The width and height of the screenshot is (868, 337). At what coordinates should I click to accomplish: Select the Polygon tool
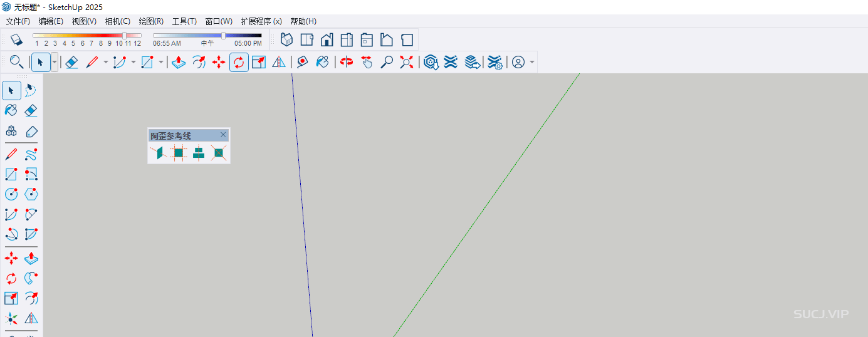(31, 194)
